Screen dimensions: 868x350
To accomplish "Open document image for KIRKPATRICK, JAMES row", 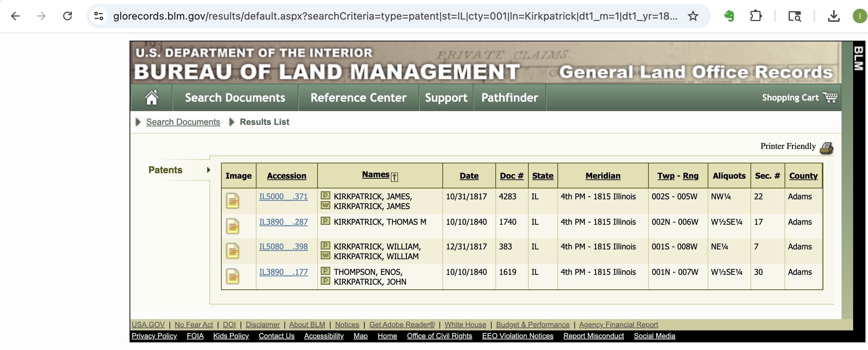I will click(233, 201).
